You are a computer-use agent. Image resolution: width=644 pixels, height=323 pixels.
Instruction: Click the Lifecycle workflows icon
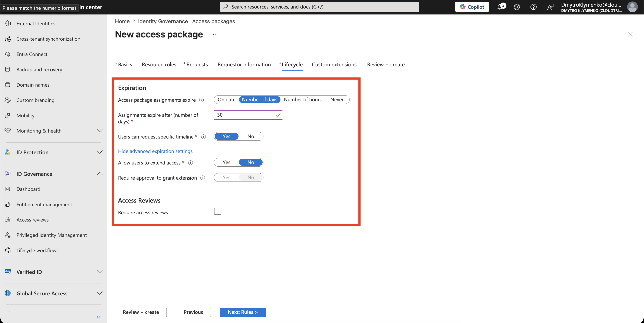pyautogui.click(x=8, y=250)
